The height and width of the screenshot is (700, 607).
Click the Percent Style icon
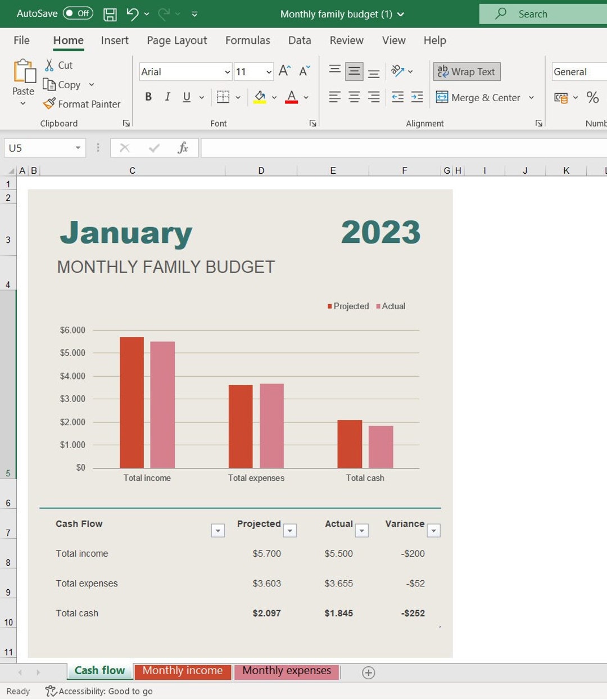[x=592, y=97]
